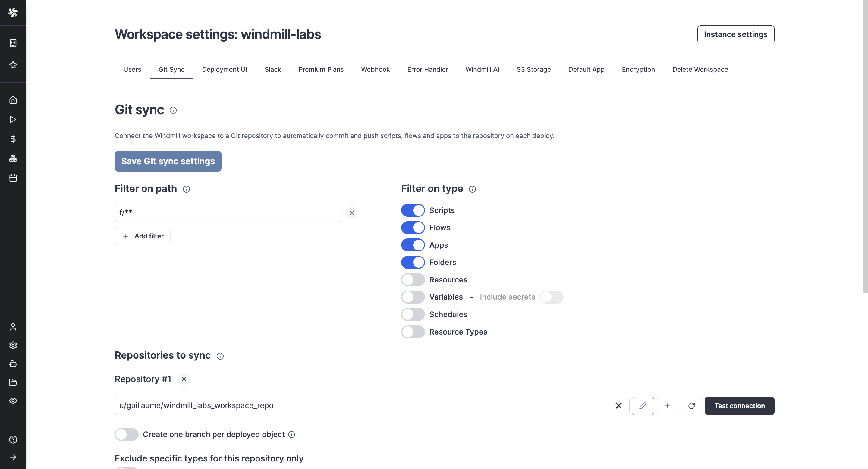The width and height of the screenshot is (868, 469).
Task: Click the pencil edit icon for repository resource
Action: (642, 406)
